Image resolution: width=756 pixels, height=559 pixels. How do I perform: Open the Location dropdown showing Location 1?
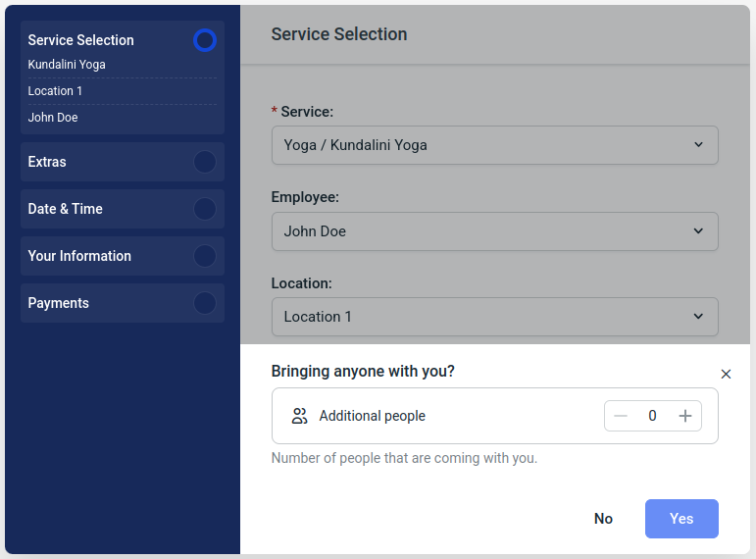[494, 317]
